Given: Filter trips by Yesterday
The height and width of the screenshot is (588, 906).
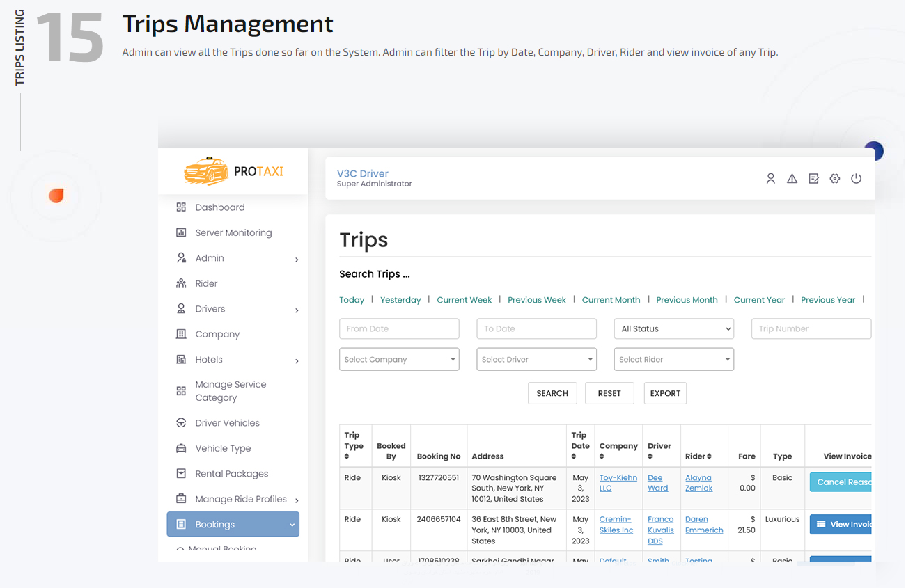Looking at the screenshot, I should coord(400,300).
